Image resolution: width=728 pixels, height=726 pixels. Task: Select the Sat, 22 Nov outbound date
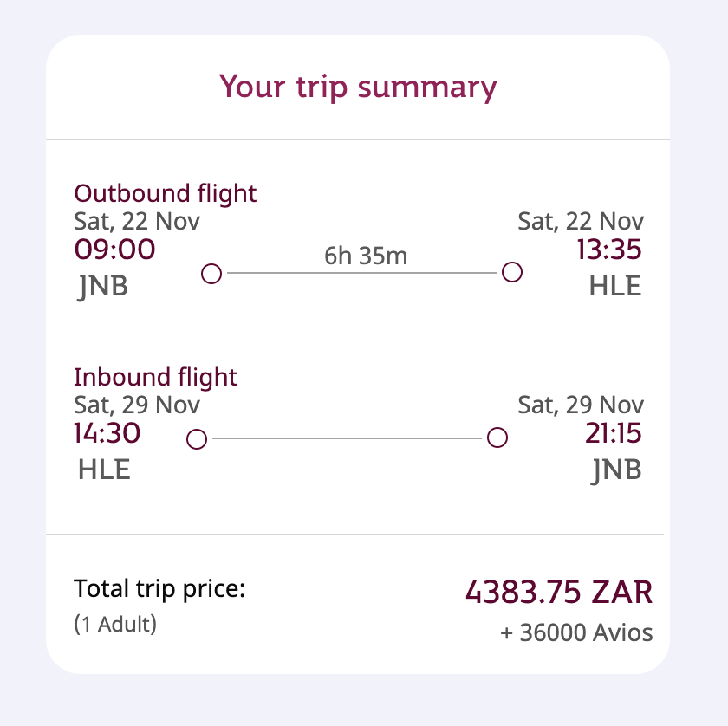pos(137,222)
